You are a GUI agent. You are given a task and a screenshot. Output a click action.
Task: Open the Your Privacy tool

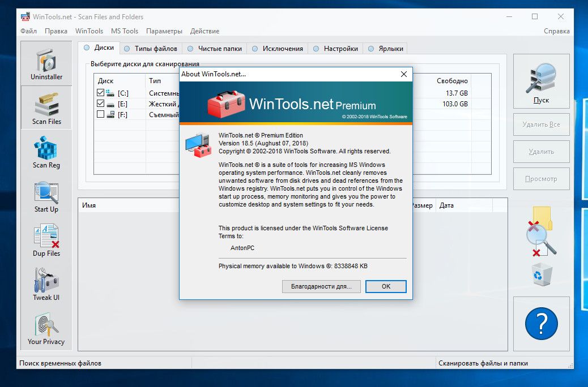pos(46,329)
